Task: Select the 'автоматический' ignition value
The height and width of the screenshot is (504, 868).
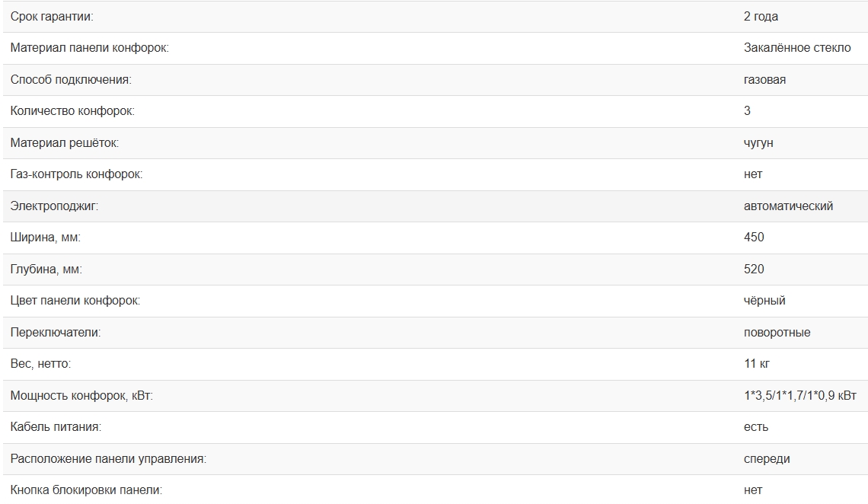Action: coord(788,206)
